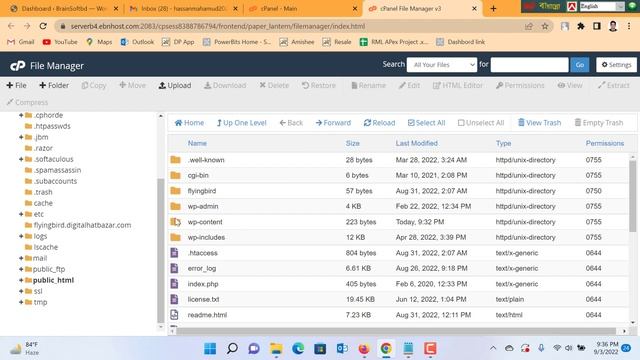The width and height of the screenshot is (640, 360).
Task: Click the Rename toolbar button
Action: [369, 85]
